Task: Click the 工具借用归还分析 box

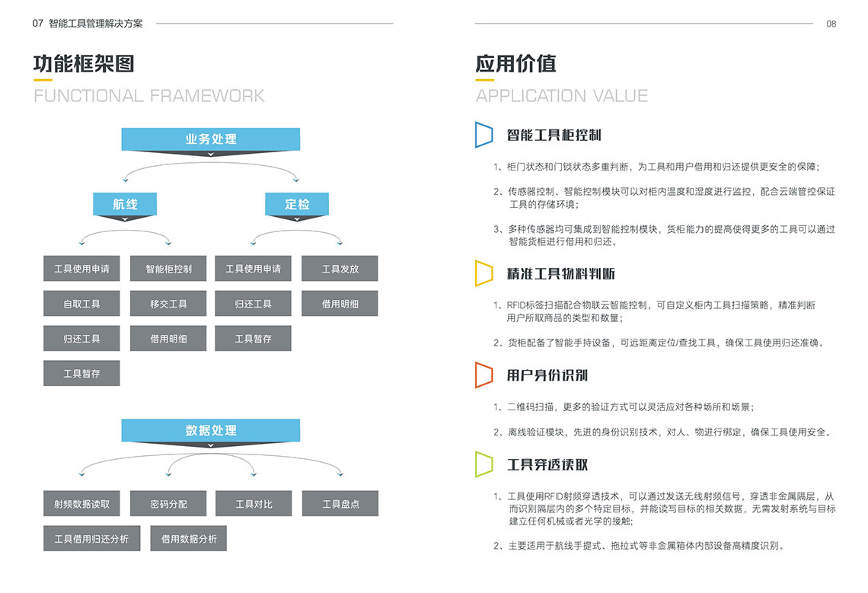Action: point(91,539)
